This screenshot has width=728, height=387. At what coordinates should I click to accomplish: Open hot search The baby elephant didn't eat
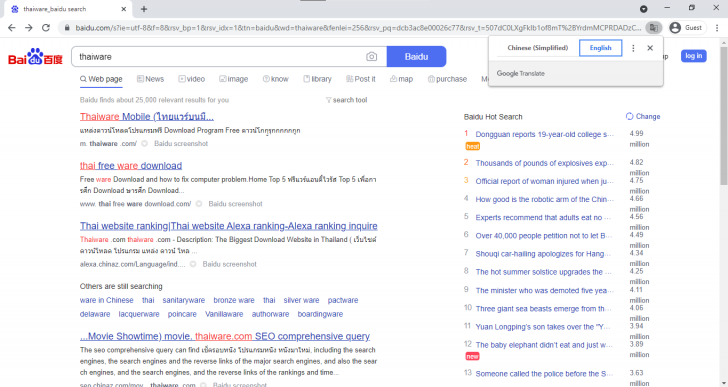[544, 345]
